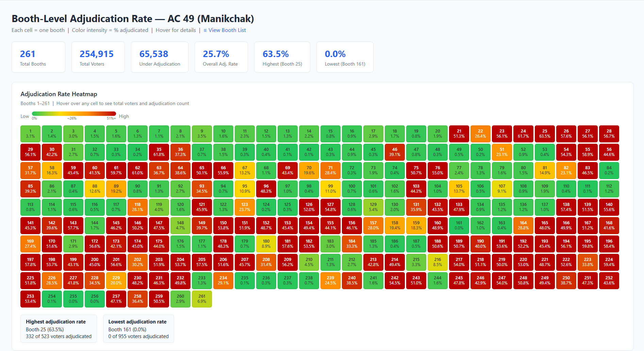The image size is (644, 351).
Task: Click the Total Voters summary card
Action: (98, 57)
